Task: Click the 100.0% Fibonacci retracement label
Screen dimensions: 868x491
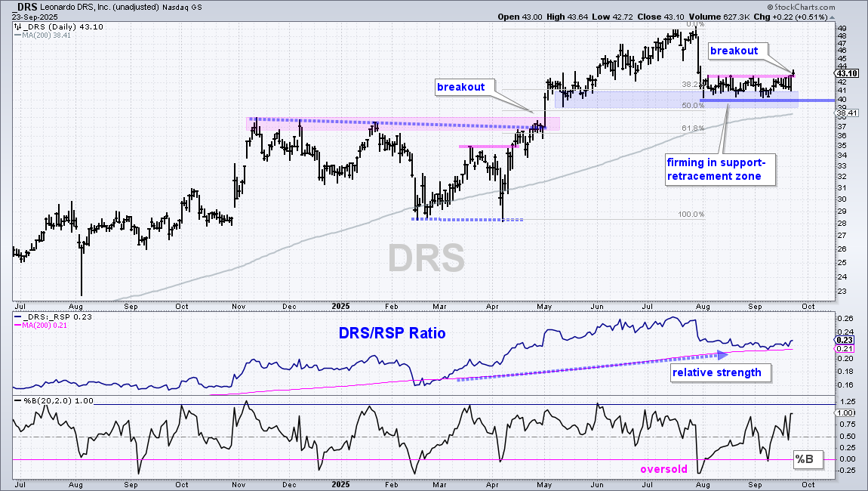Action: [691, 215]
